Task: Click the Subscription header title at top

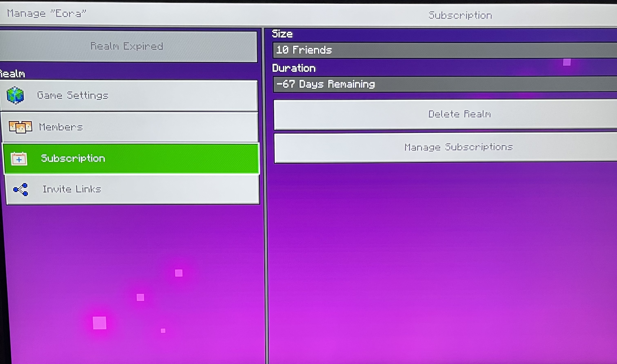Action: (x=460, y=16)
